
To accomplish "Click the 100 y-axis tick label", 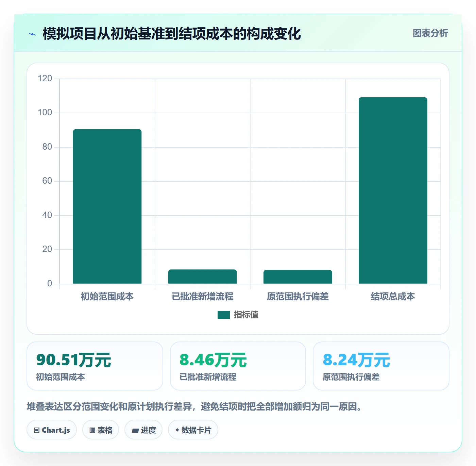I will click(x=45, y=113).
